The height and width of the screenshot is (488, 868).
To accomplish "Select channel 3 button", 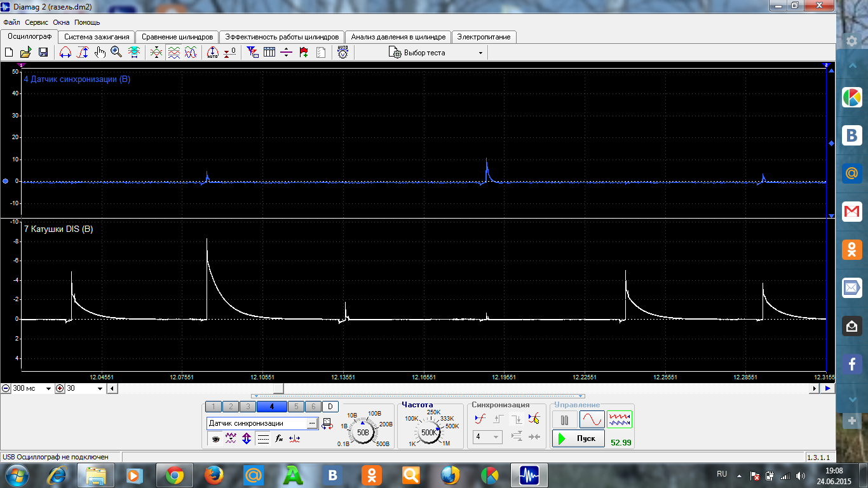I will 247,407.
